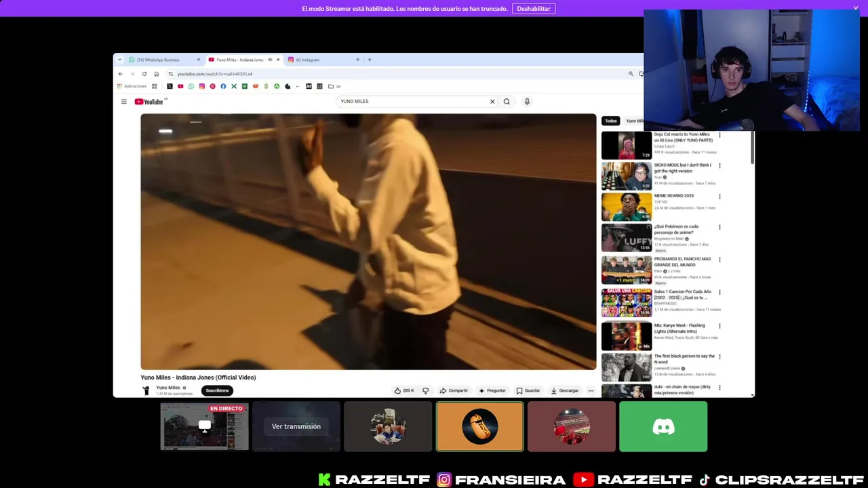Open the EN DIRECTO stream tile
This screenshot has height=488, width=868.
[204, 426]
